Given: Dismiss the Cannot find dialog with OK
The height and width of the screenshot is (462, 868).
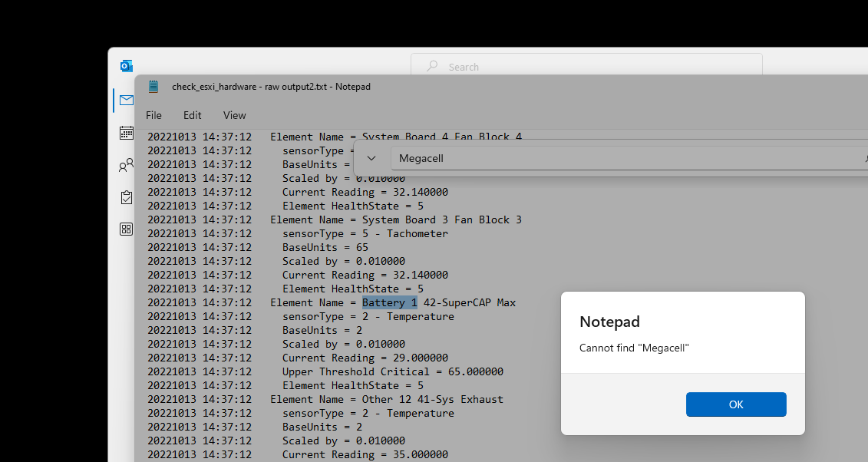Looking at the screenshot, I should 735,404.
